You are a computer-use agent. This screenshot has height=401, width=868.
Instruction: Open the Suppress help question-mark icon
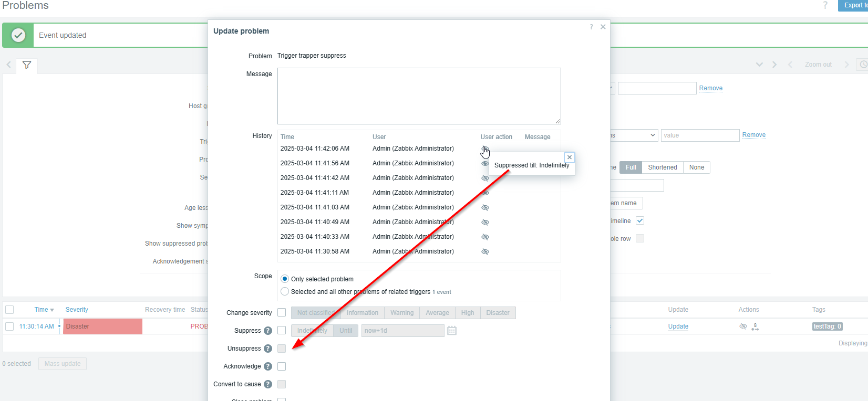pos(268,331)
